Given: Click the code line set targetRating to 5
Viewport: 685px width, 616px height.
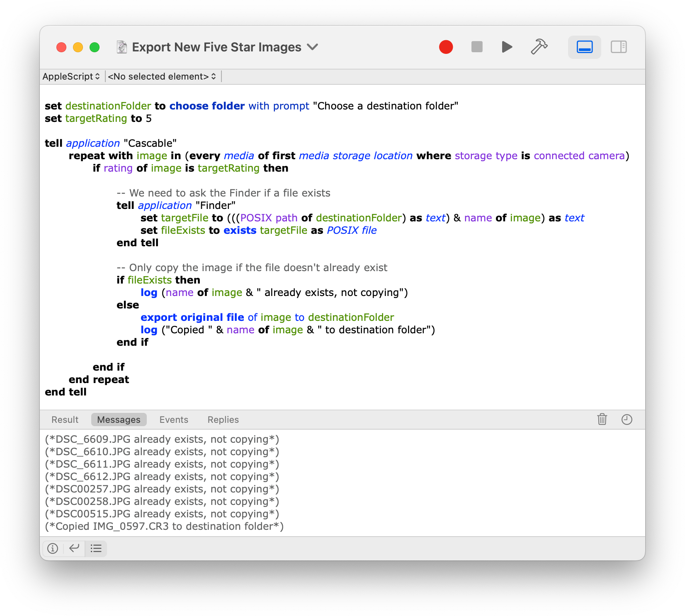Looking at the screenshot, I should click(98, 119).
